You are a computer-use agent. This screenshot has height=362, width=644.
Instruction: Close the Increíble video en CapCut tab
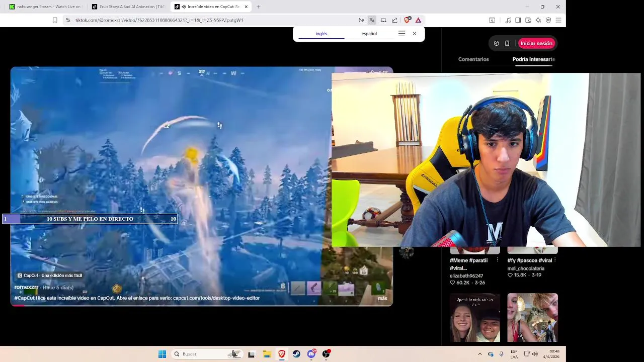tap(246, 7)
